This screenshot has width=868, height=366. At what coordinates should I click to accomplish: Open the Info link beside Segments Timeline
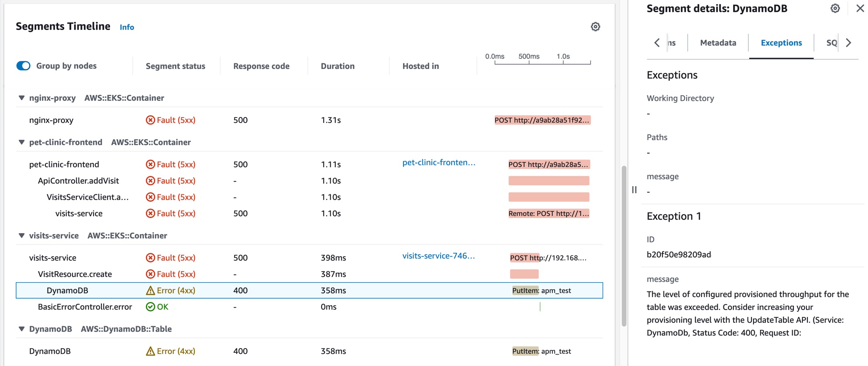(127, 27)
